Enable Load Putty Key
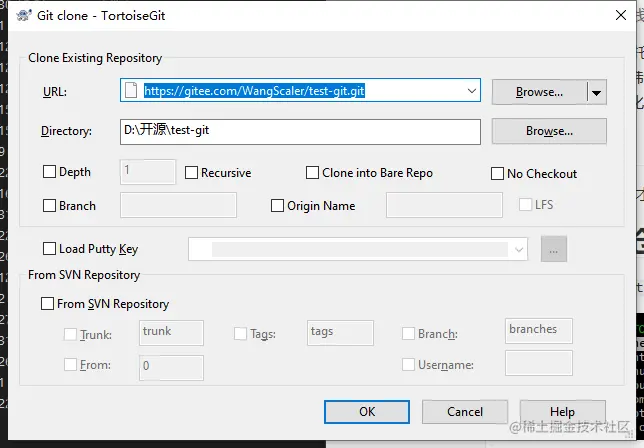This screenshot has height=448, width=644. coord(49,248)
